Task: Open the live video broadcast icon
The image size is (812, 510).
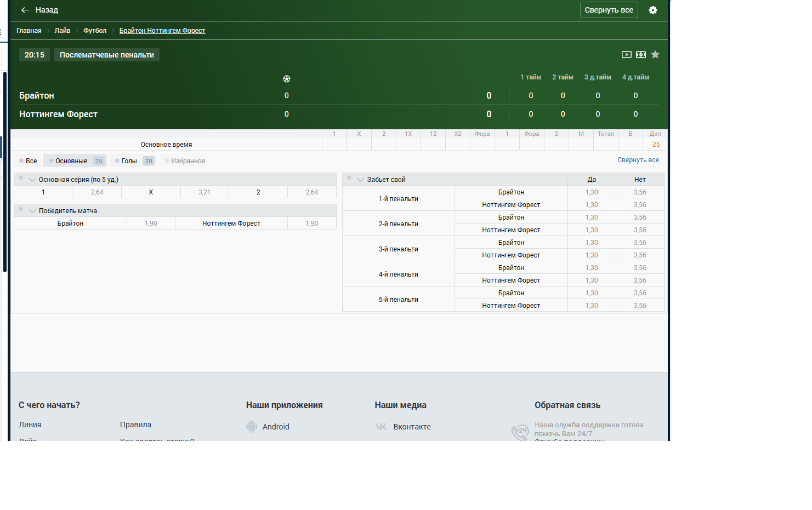Action: 626,55
